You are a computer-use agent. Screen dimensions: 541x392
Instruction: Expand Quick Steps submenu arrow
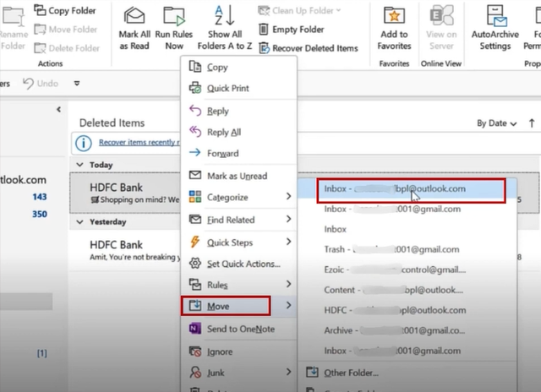[288, 242]
